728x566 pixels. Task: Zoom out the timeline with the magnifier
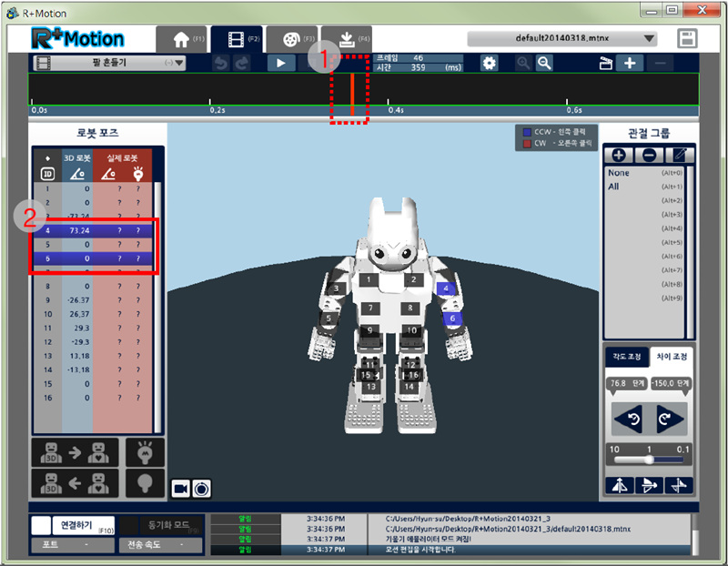(544, 63)
